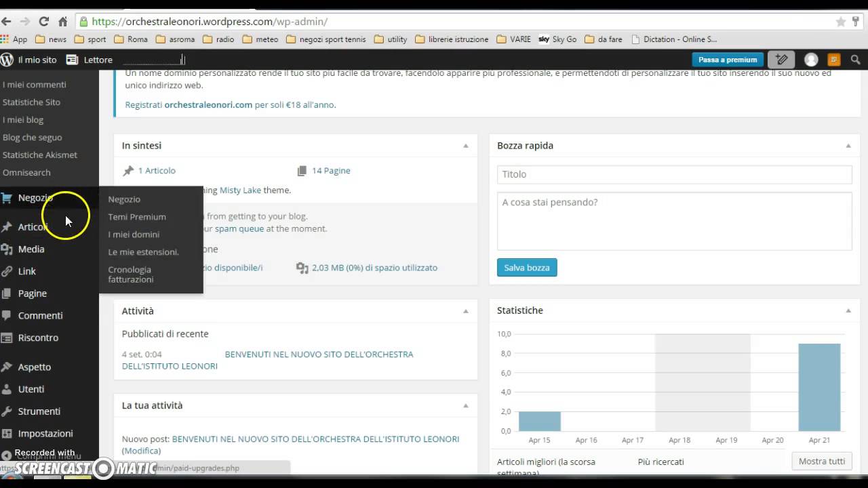Open Blog che seguo in sidebar

tap(32, 138)
